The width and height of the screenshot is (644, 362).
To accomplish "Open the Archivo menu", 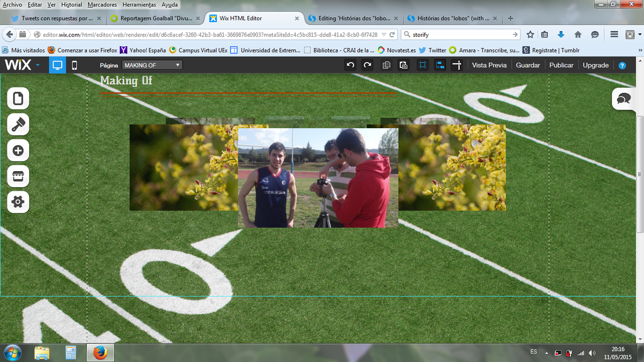I will tap(12, 4).
